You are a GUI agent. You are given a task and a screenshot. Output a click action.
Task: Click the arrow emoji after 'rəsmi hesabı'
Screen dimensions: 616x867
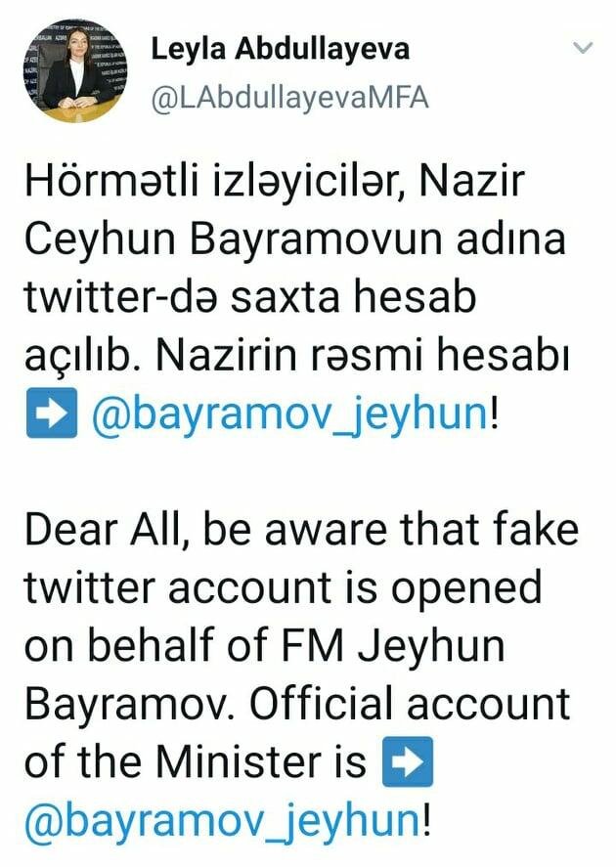point(52,413)
